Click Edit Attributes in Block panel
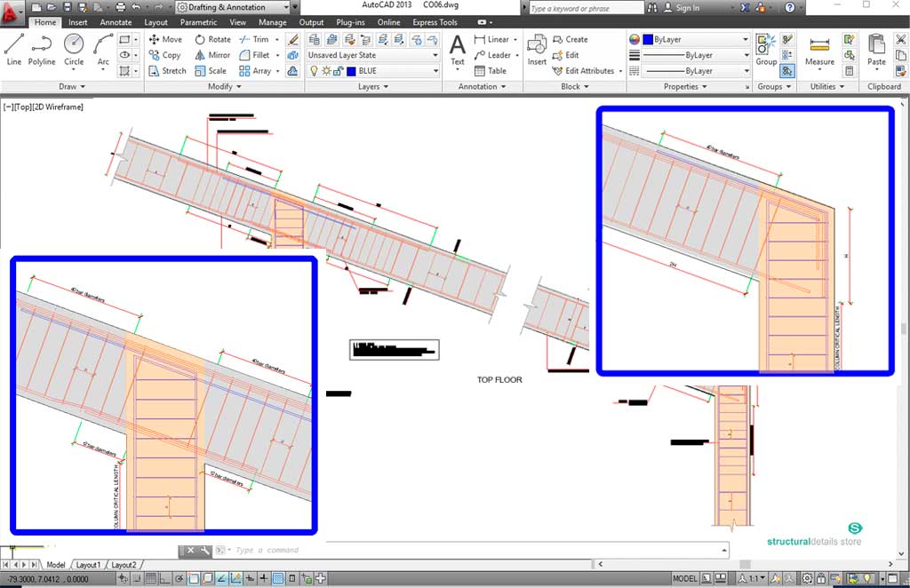This screenshot has height=588, width=910. 588,71
